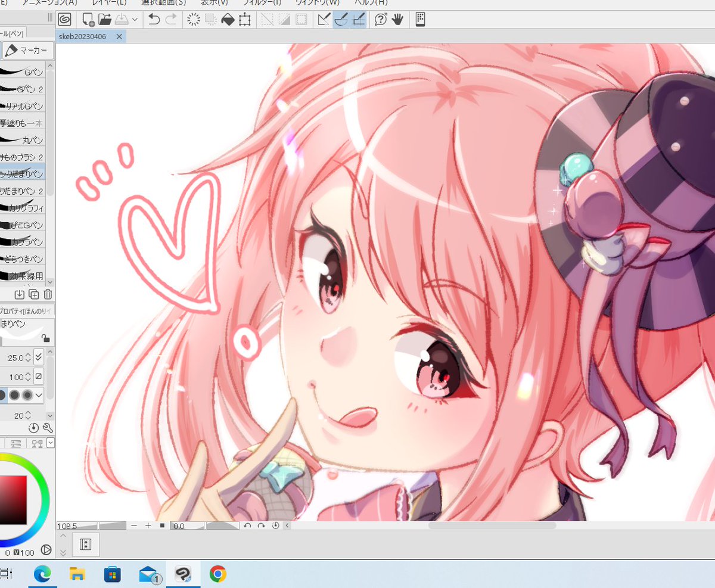This screenshot has width=715, height=588.
Task: Toggle Snap to Special Ruler
Action: tap(341, 20)
